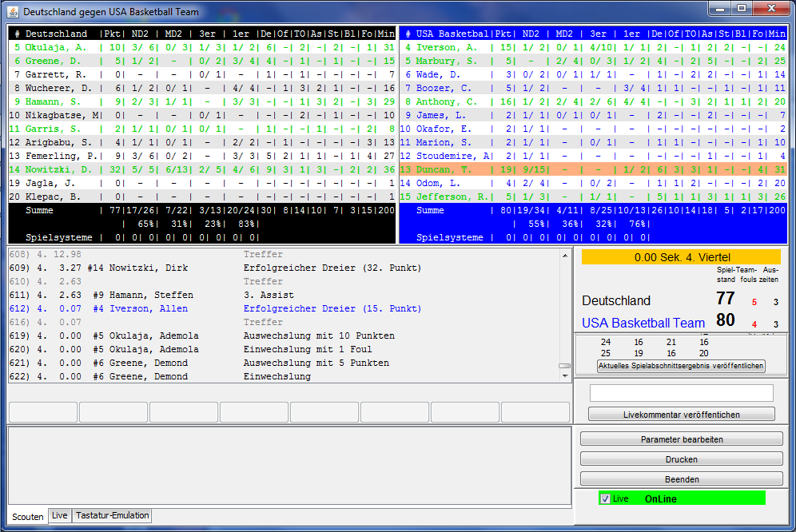The image size is (796, 532).
Task: Click the Parameter bearbeiten button
Action: click(x=681, y=439)
